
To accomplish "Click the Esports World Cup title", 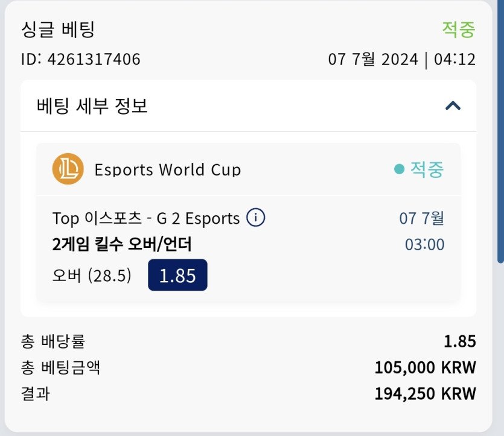I will 167,169.
